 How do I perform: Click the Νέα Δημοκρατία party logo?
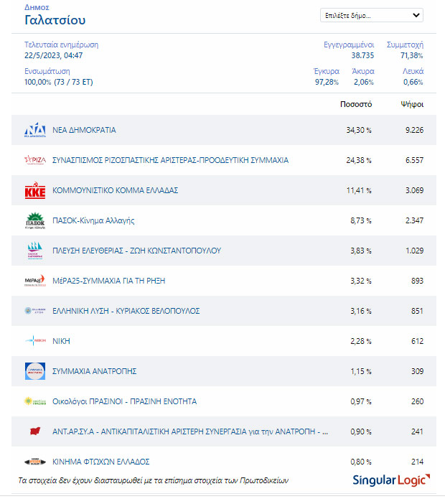(x=35, y=130)
